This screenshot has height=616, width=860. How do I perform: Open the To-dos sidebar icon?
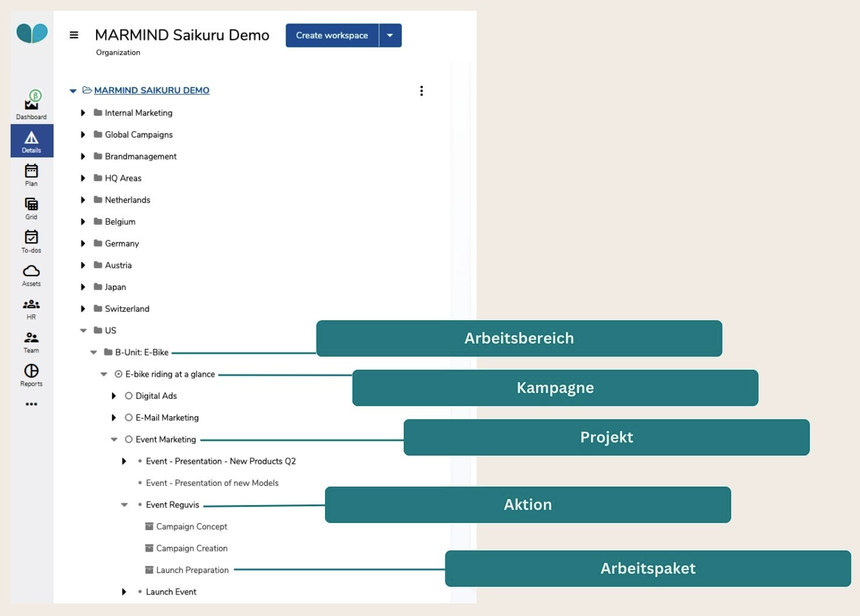(x=32, y=241)
